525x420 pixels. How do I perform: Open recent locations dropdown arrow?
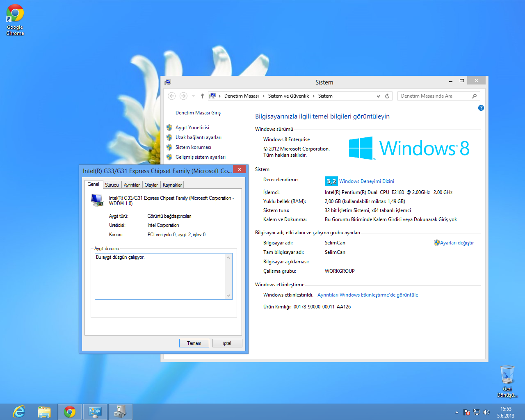193,96
